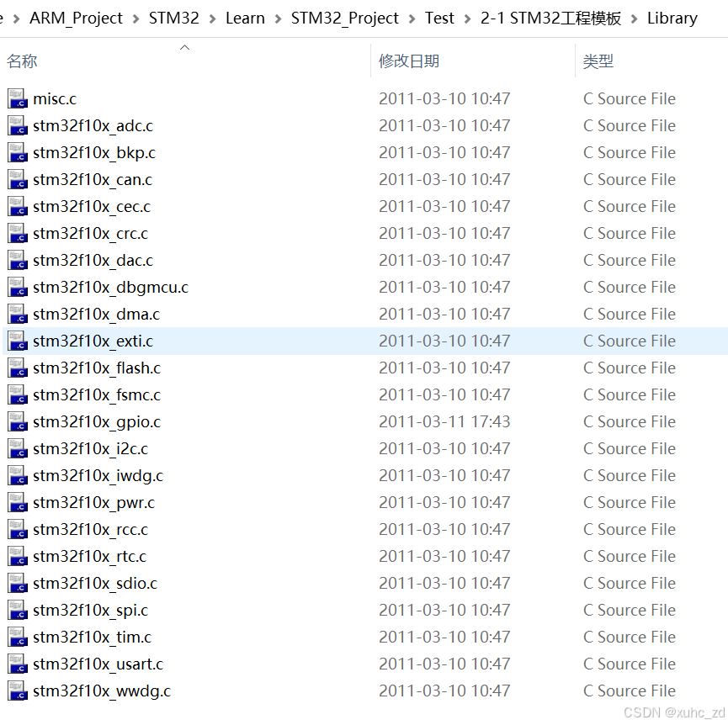Click the stm32f10x_spi.c file icon
This screenshot has height=725, width=728.
(x=18, y=610)
